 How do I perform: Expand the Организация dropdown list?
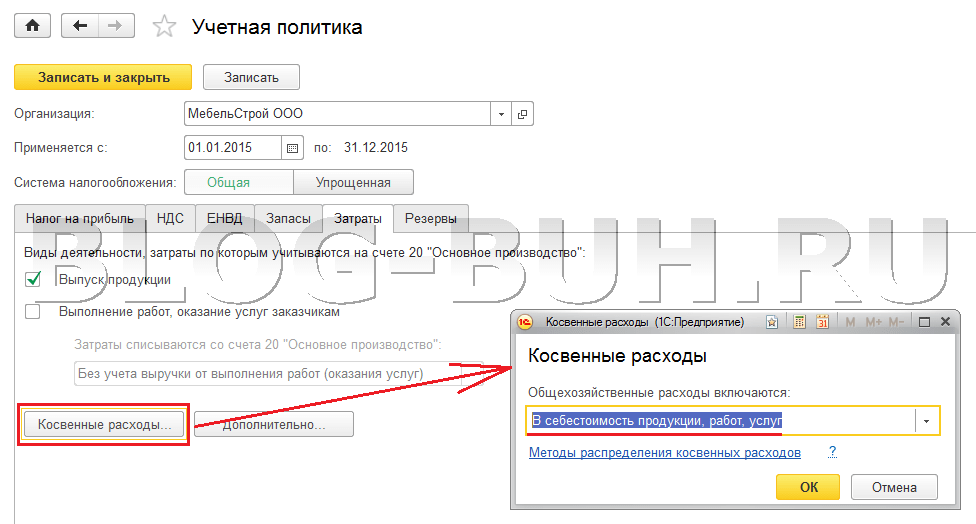click(501, 114)
